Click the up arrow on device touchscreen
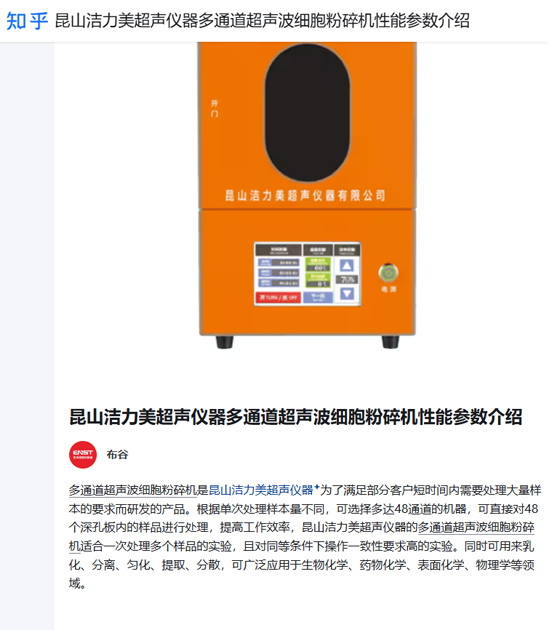This screenshot has height=630, width=548. tap(347, 265)
